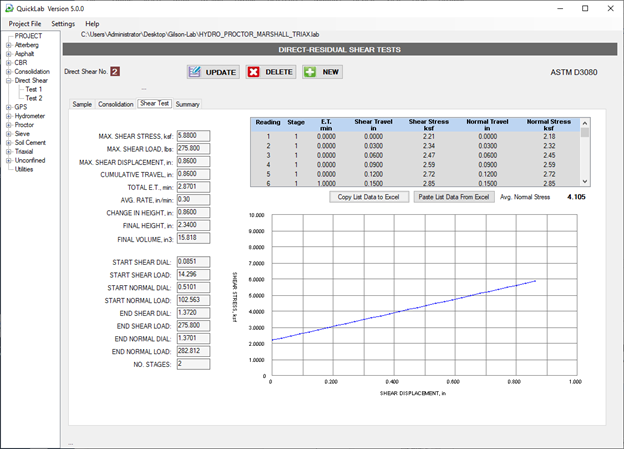Click the FINAL HEIGHT field
The width and height of the screenshot is (624, 449).
(x=193, y=225)
